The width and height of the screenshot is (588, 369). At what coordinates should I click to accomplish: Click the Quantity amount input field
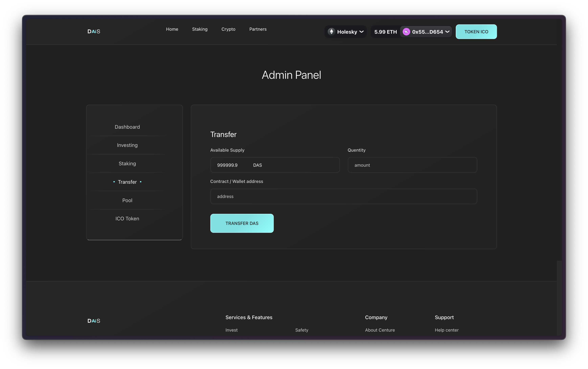[x=412, y=165]
